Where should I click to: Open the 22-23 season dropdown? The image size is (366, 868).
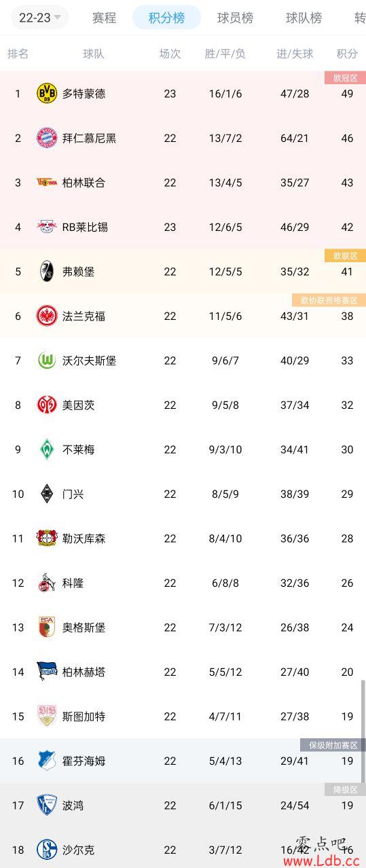(x=39, y=18)
